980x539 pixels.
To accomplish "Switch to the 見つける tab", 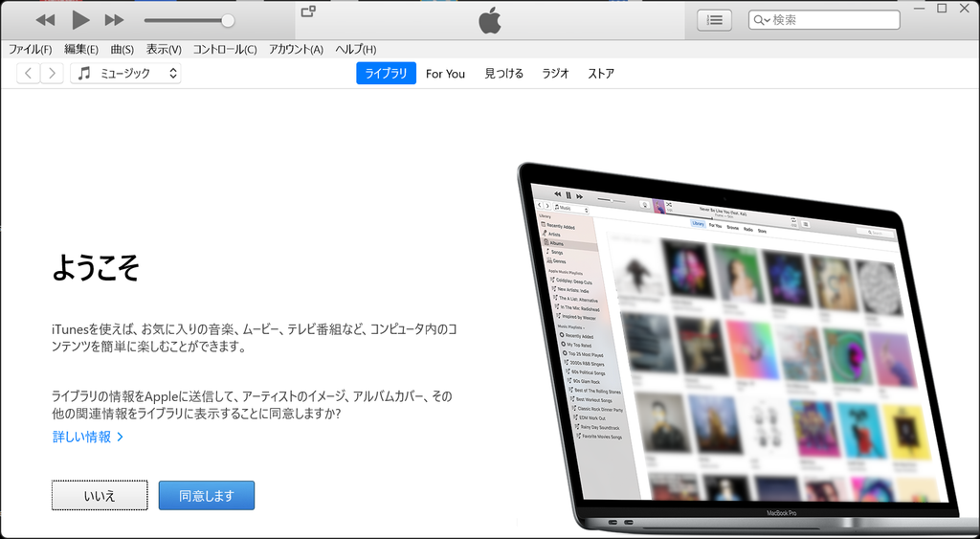I will (x=503, y=73).
